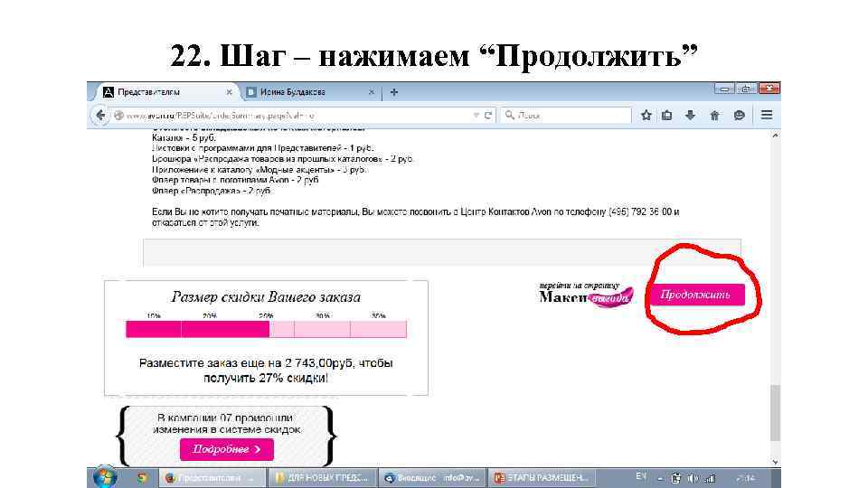Click the text получить 27% скидки!
Viewport: 868px width, 488px height.
click(266, 379)
